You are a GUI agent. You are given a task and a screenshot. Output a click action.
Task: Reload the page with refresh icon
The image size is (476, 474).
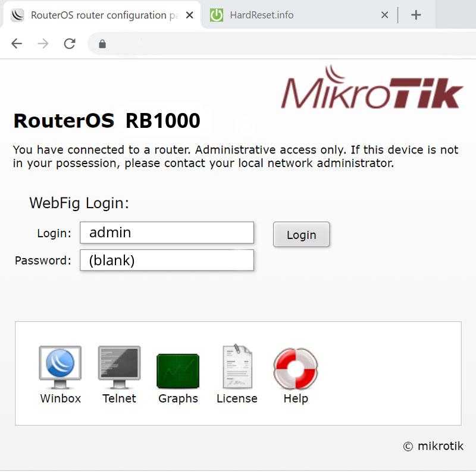click(x=70, y=43)
